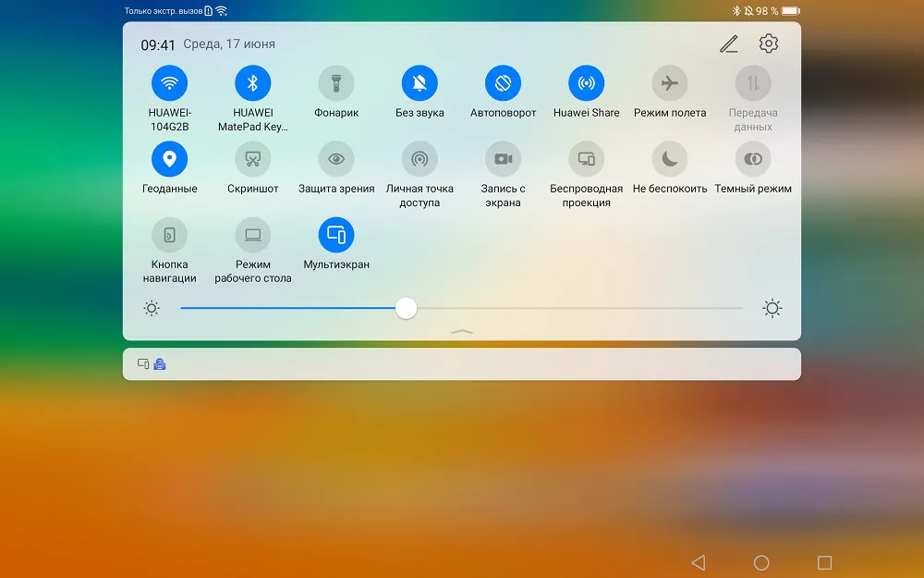Click the brightness slider track
Screen dimensions: 924x578
coord(573,308)
